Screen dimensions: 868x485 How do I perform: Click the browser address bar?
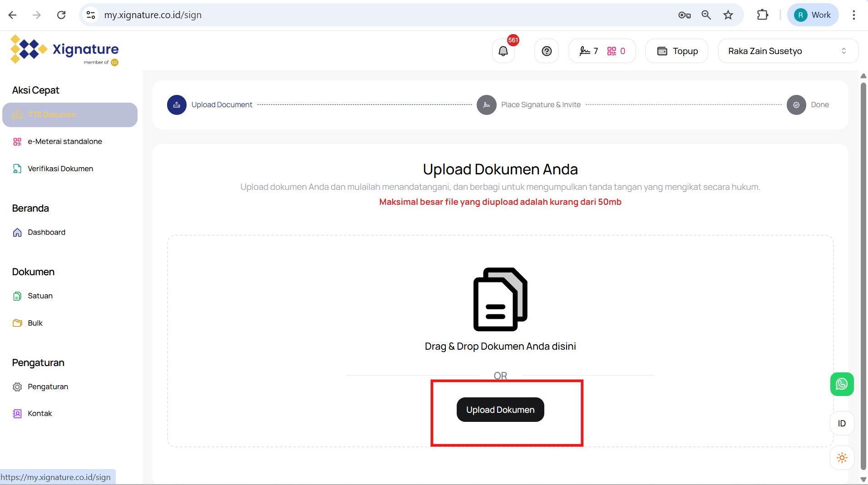point(363,15)
